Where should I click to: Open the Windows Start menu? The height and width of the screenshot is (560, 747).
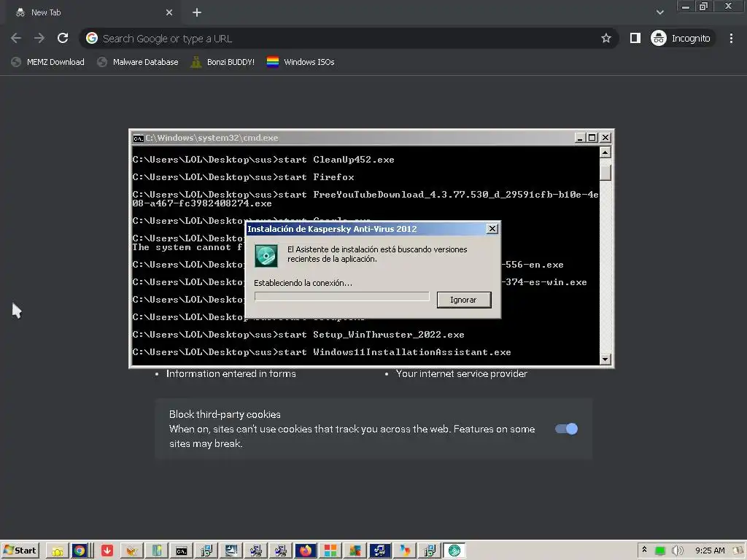(x=20, y=551)
